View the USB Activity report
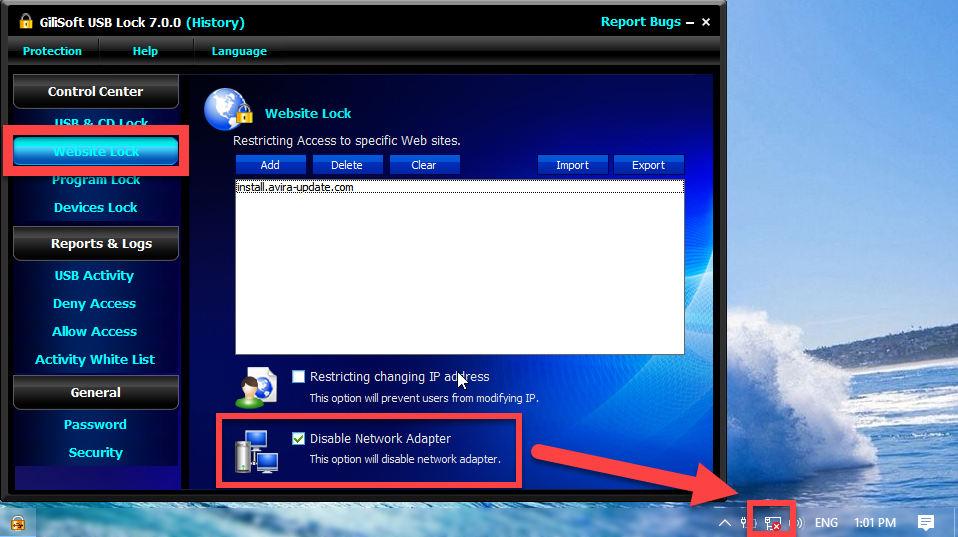Screen dimensions: 958x537 [x=94, y=276]
